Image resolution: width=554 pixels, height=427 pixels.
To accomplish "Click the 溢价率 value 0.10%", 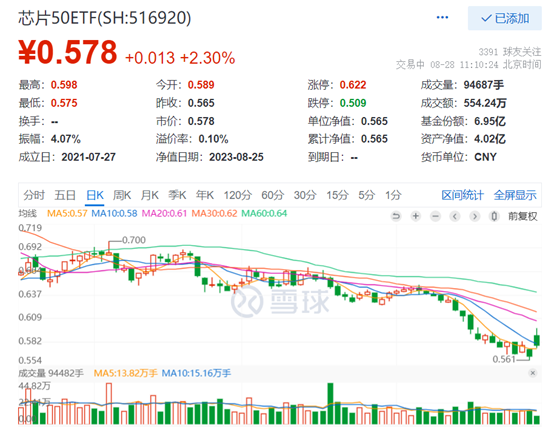I will point(213,139).
